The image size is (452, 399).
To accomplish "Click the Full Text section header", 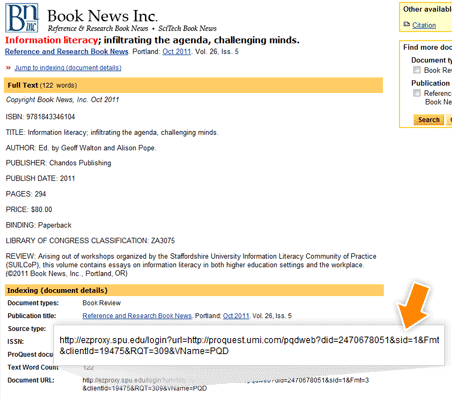I will coord(193,85).
